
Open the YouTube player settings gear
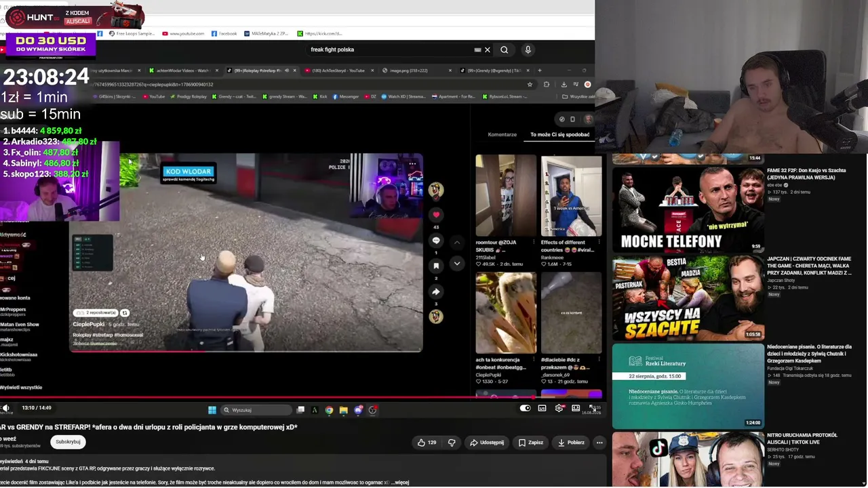559,408
